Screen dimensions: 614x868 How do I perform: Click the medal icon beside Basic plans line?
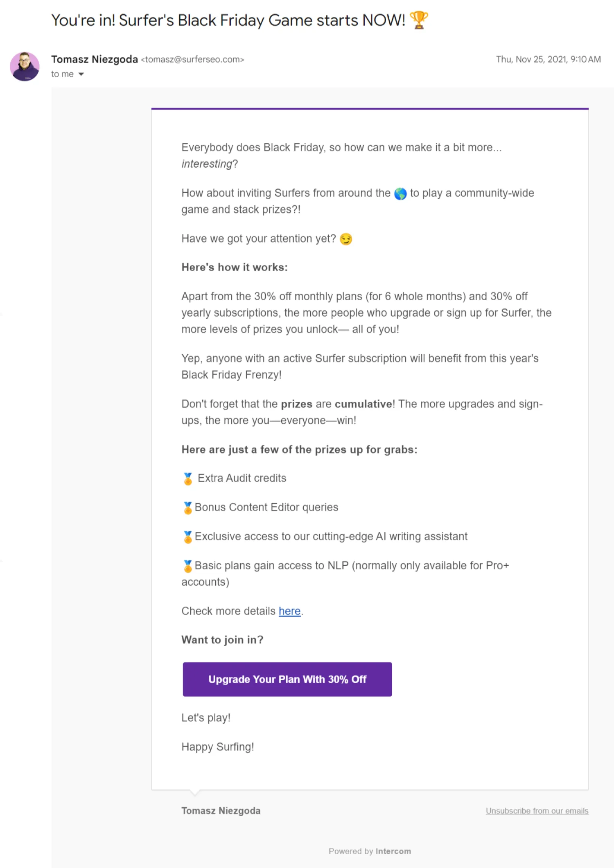coord(188,566)
